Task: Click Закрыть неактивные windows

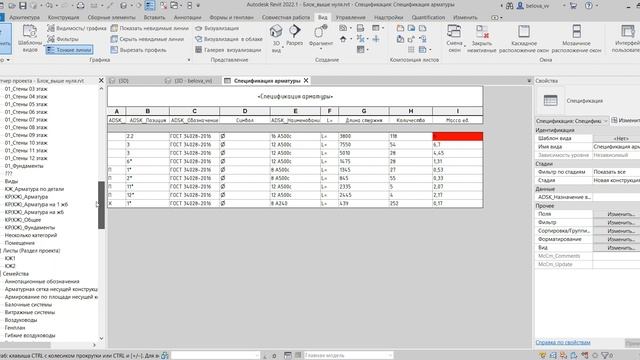Action: point(482,39)
